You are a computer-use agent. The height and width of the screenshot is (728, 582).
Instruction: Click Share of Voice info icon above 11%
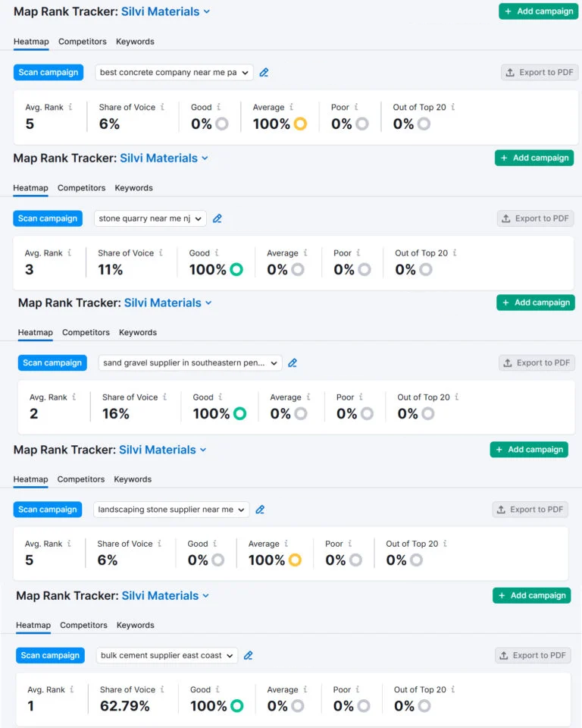tap(161, 253)
